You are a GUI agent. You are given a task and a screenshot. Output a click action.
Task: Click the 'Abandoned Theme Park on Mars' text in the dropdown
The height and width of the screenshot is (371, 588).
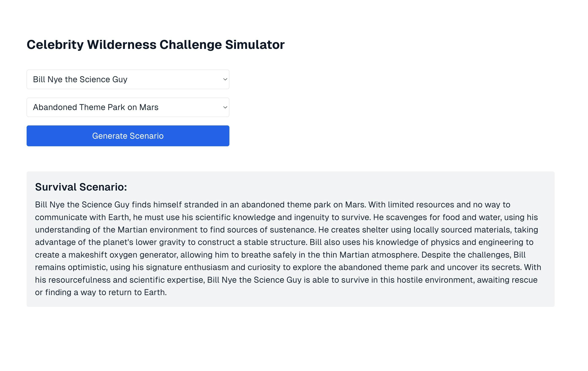tap(96, 107)
